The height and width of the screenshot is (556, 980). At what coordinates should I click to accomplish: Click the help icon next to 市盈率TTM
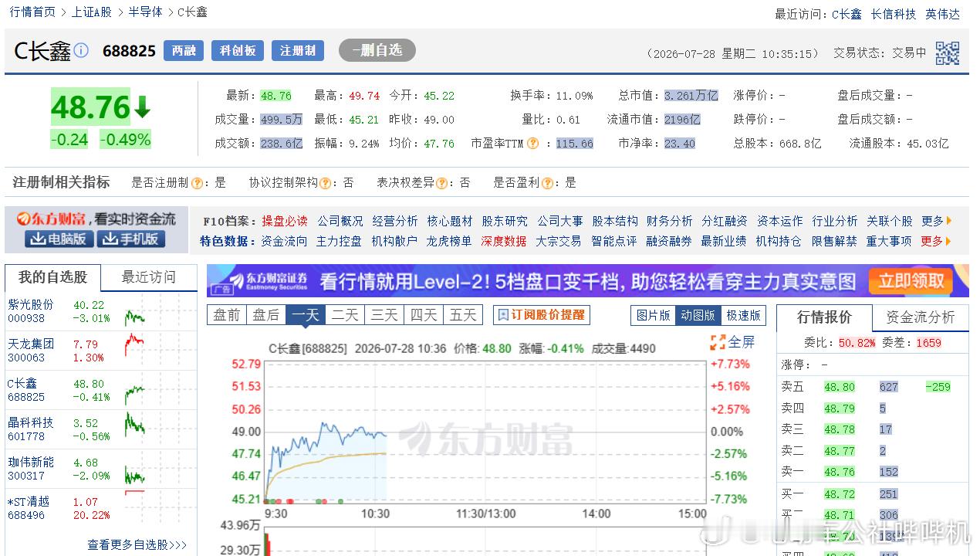tap(532, 144)
